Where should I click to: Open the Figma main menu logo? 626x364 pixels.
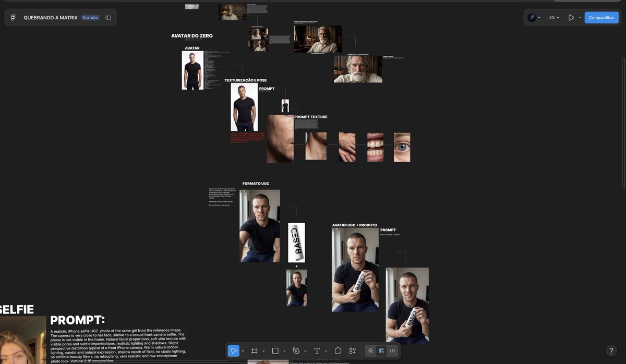[x=13, y=18]
